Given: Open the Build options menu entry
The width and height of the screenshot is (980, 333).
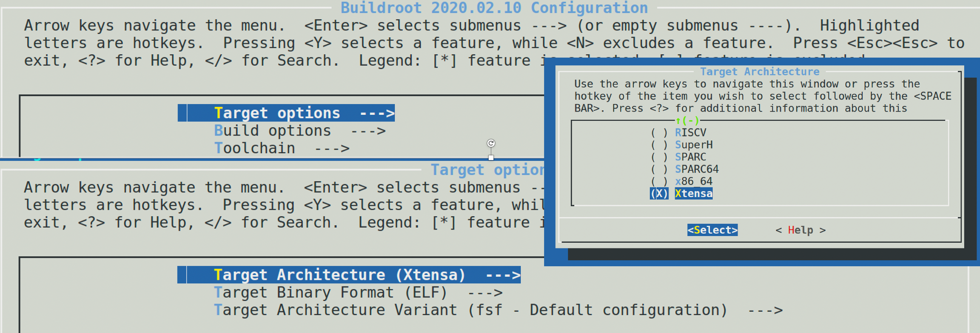Looking at the screenshot, I should [299, 131].
